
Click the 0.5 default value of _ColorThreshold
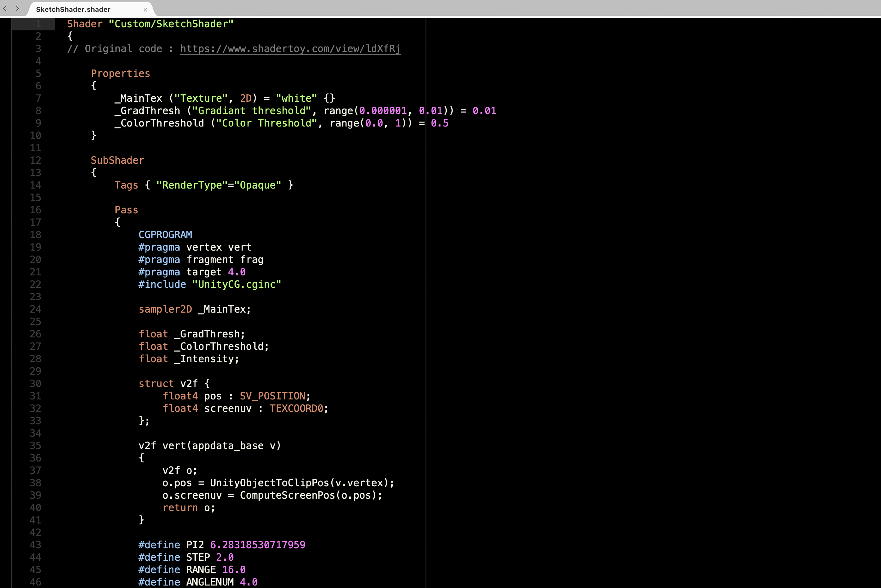pos(439,123)
